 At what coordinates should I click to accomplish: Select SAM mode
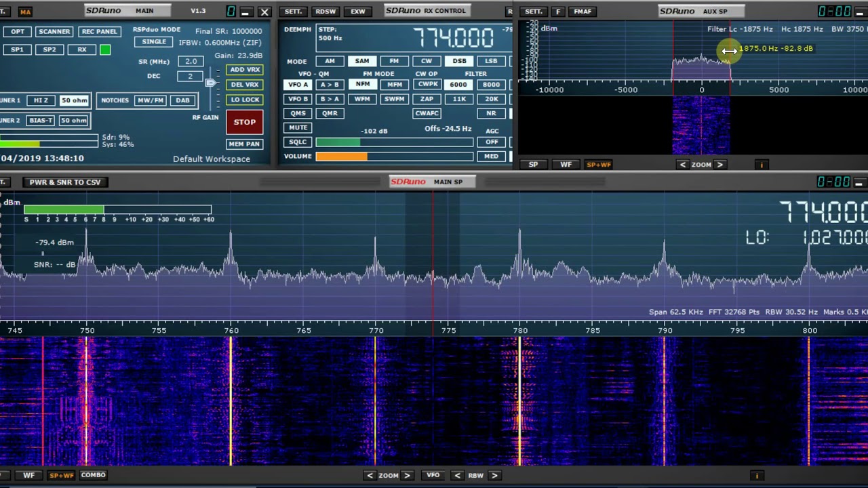[x=362, y=61]
